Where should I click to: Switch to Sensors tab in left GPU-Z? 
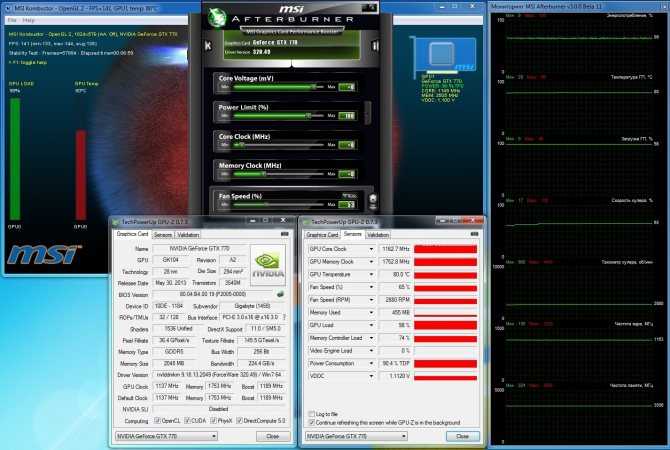pyautogui.click(x=163, y=235)
